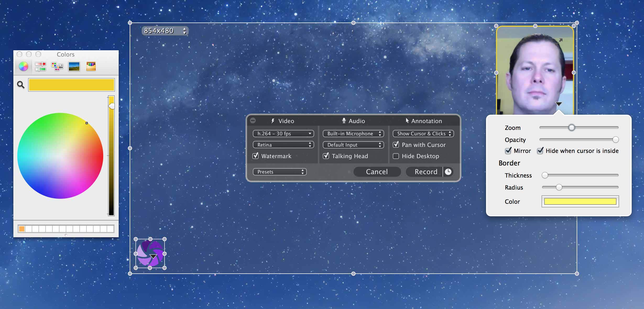Collapse panel with round minus icon
644x309 pixels.
tap(253, 120)
